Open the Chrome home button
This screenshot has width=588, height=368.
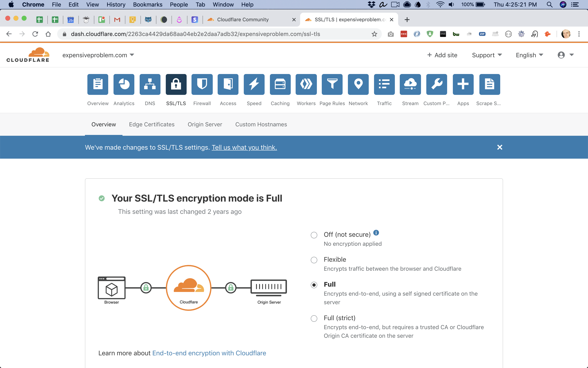[48, 34]
